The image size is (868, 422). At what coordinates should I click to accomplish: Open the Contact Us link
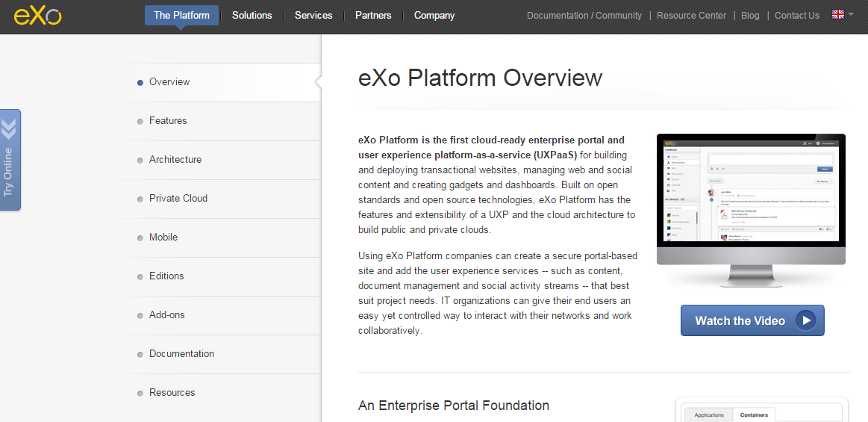click(796, 16)
